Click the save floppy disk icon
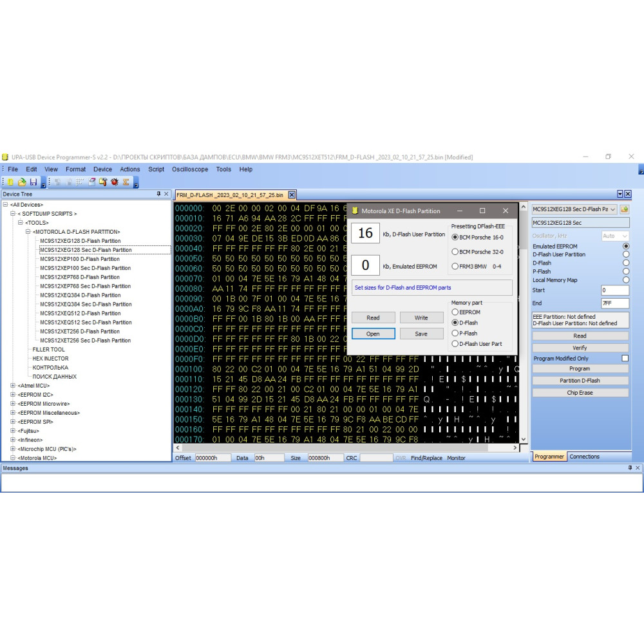644x644 pixels. click(33, 182)
